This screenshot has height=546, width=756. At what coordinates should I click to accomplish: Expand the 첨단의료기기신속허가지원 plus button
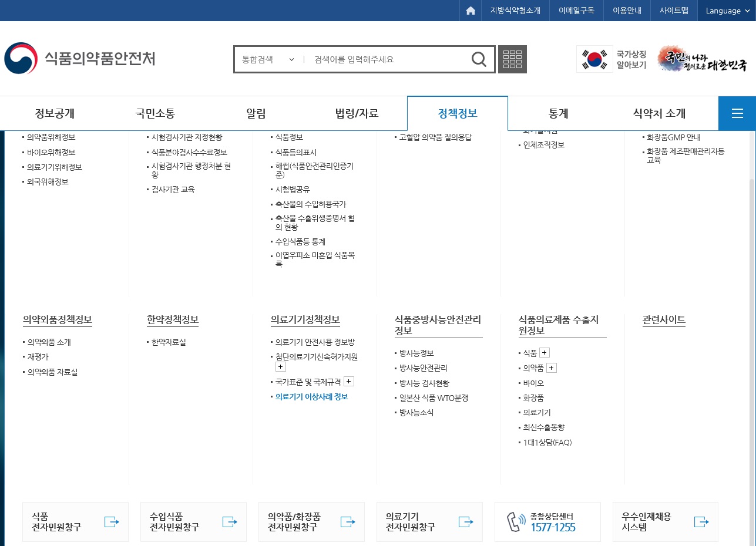tap(281, 367)
